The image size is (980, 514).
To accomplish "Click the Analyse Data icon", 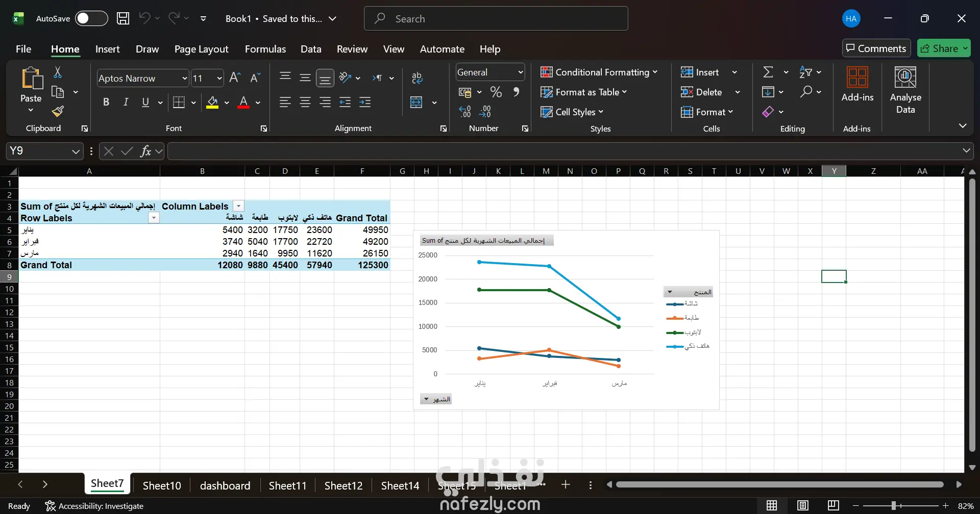I will (x=905, y=89).
